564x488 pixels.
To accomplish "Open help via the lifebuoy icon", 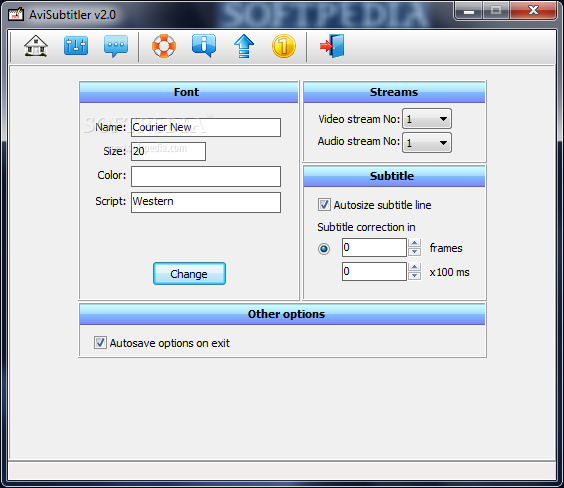I will [x=164, y=46].
